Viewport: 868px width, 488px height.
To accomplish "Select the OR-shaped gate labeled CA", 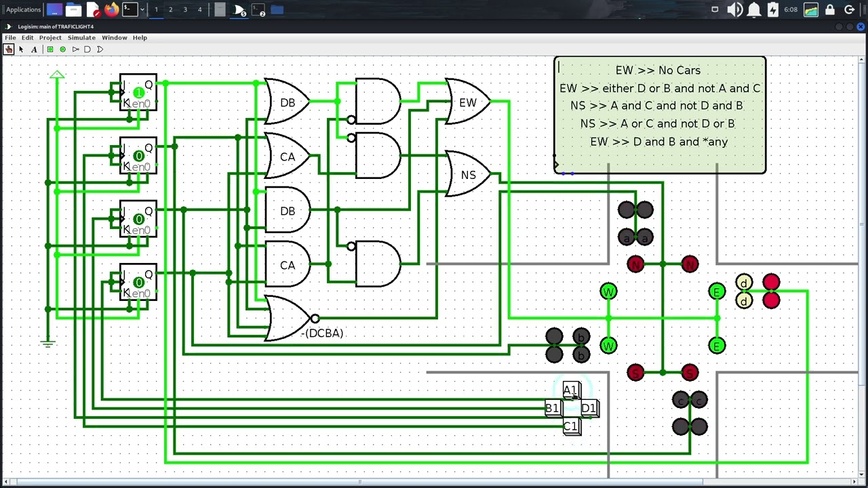I will (x=287, y=156).
